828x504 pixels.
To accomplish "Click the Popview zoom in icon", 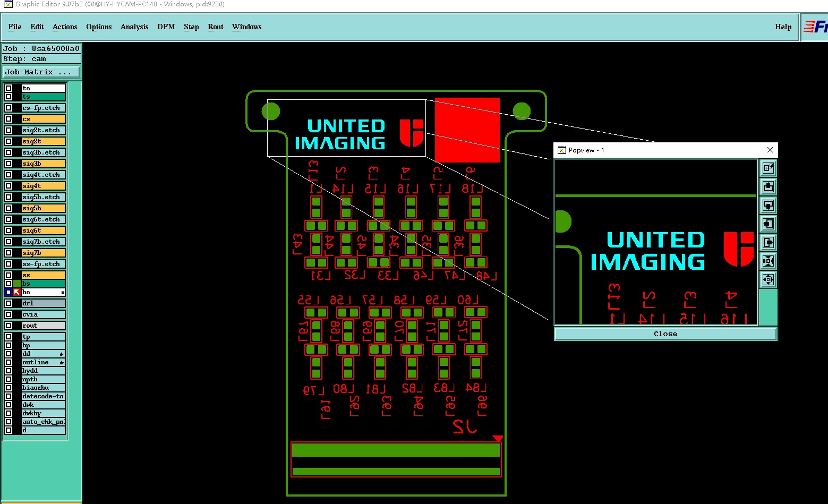I will [x=768, y=261].
